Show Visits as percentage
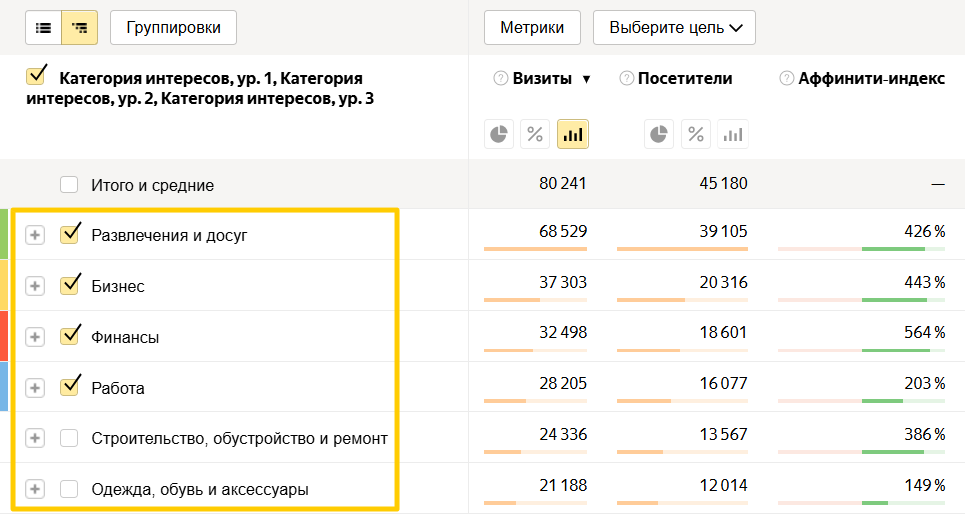This screenshot has height=514, width=965. coord(536,134)
